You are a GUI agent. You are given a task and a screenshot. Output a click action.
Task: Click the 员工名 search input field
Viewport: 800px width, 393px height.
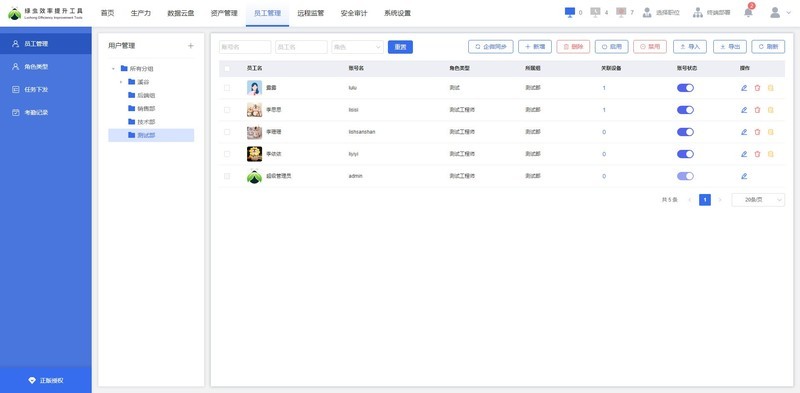[302, 47]
